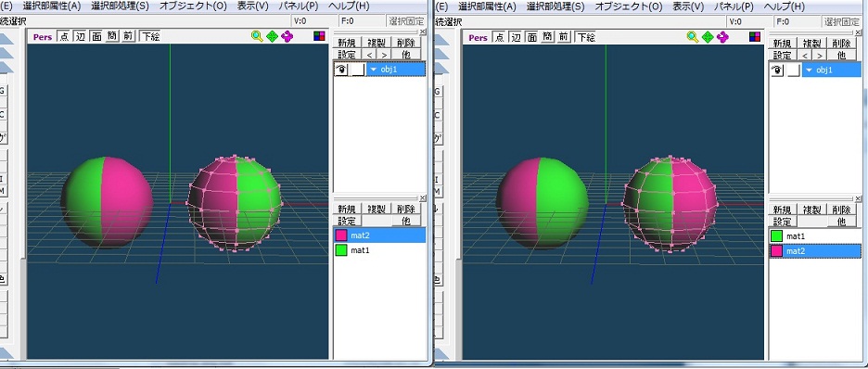Click 新規 button in left material panel
This screenshot has height=369, width=868.
click(348, 209)
